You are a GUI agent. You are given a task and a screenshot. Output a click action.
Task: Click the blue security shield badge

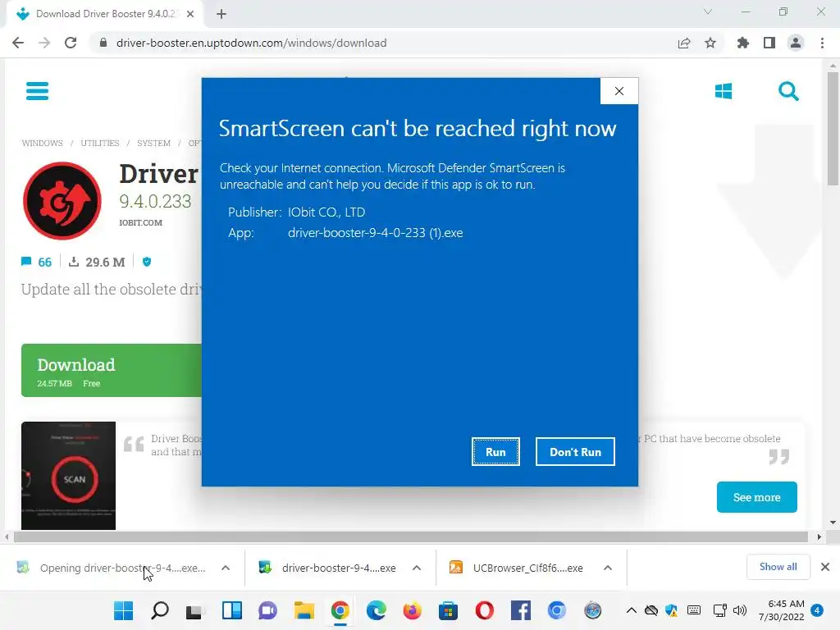click(147, 262)
